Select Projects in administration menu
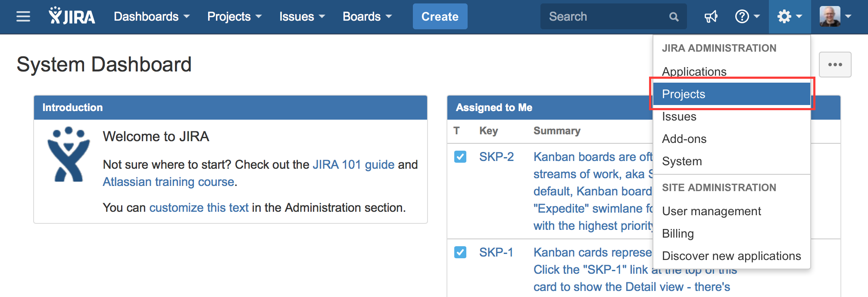This screenshot has height=297, width=868. pos(732,94)
